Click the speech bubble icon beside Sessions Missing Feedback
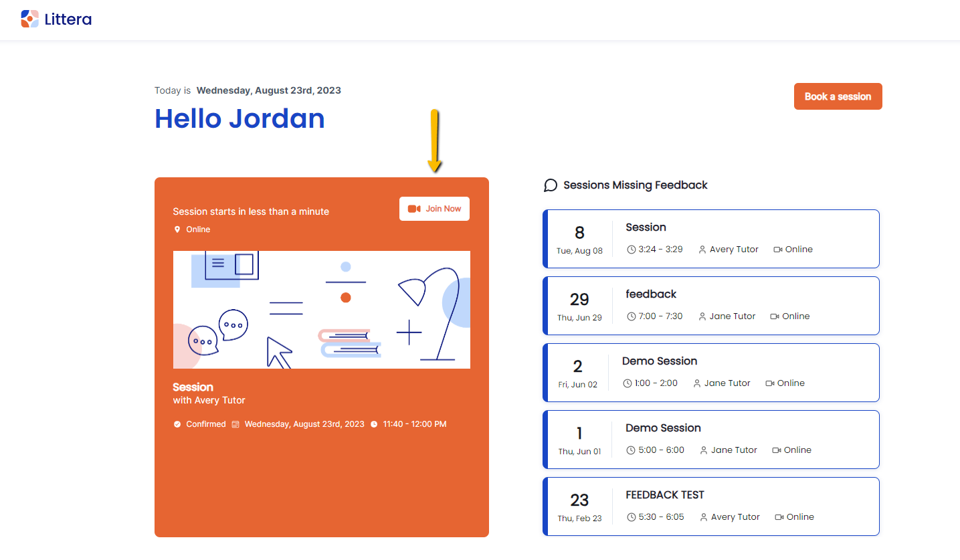Image resolution: width=960 pixels, height=560 pixels. point(551,185)
